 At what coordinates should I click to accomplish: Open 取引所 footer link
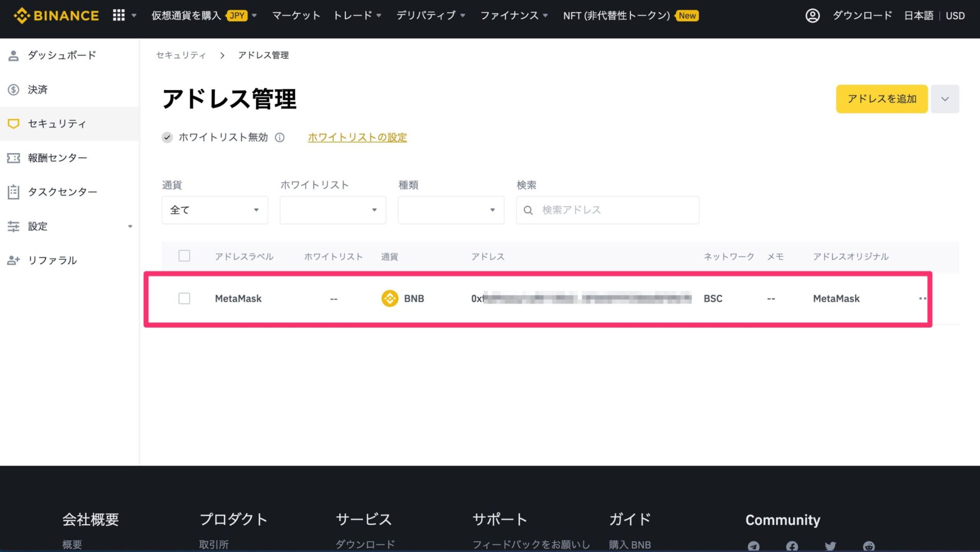[214, 545]
